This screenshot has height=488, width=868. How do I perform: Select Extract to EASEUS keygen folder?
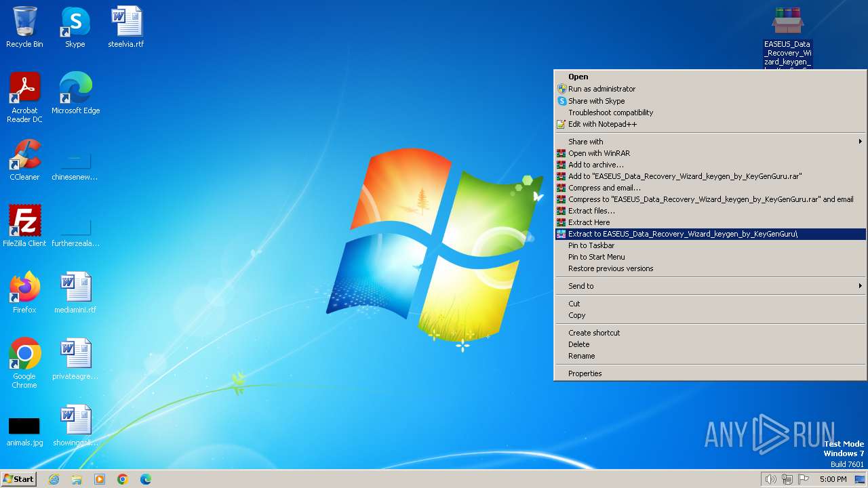tap(711, 234)
